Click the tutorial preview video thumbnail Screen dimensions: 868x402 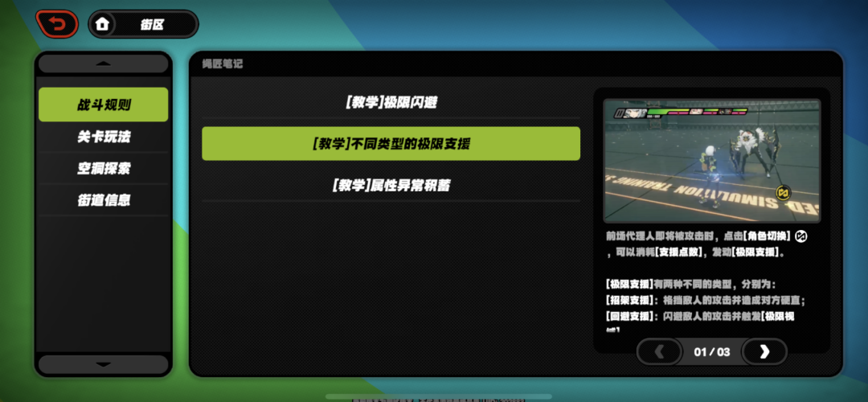[711, 161]
